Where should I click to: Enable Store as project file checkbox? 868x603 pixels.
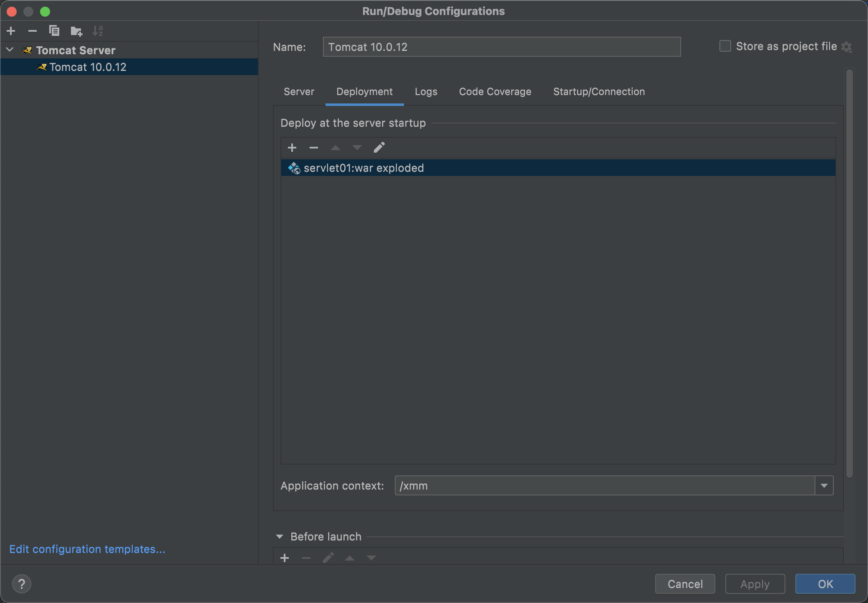click(x=725, y=46)
